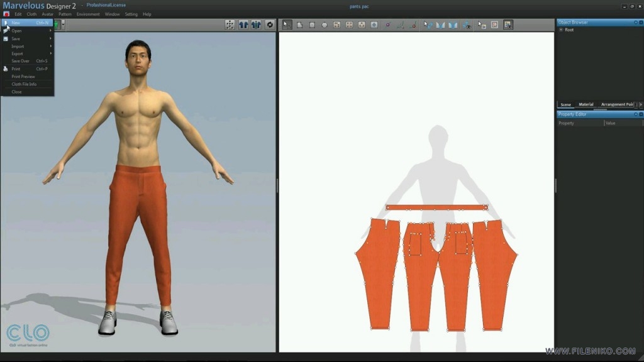
Task: Choose New in the File menu
Action: click(x=27, y=23)
